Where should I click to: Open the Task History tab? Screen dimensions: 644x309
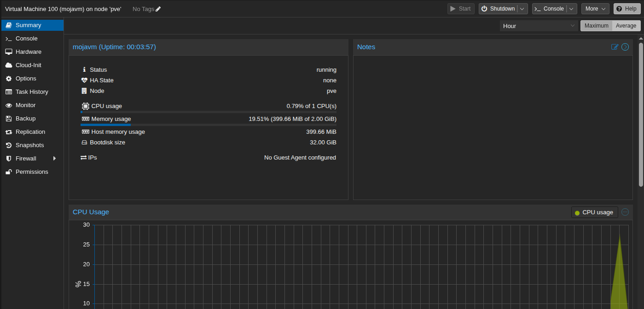(31, 92)
